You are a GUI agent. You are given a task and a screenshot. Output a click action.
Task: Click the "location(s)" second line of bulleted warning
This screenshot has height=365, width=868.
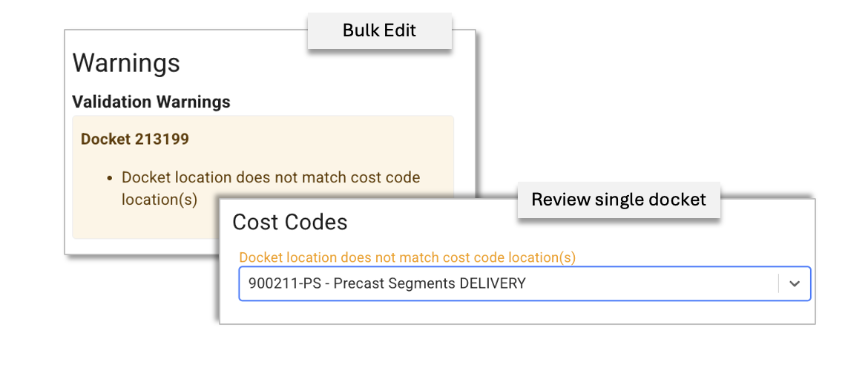(x=160, y=200)
